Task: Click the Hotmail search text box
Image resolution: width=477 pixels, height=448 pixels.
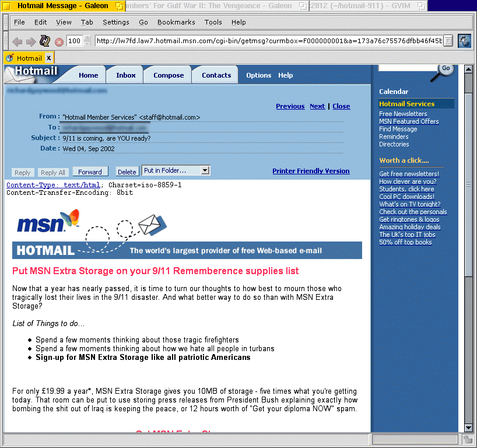Action: (408, 68)
